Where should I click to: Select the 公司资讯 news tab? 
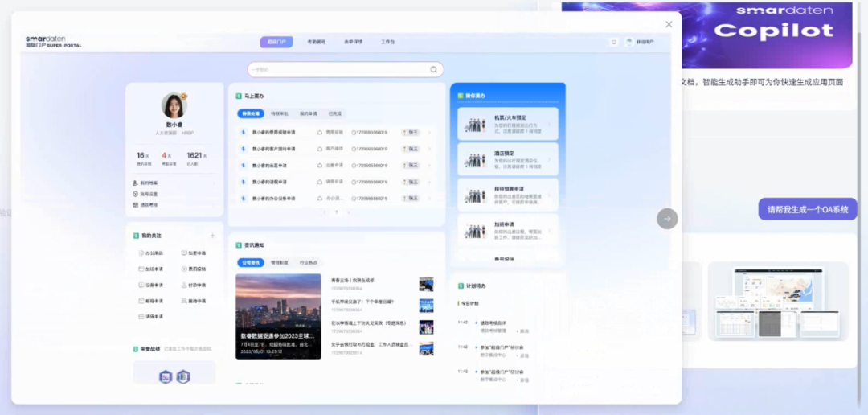click(250, 263)
